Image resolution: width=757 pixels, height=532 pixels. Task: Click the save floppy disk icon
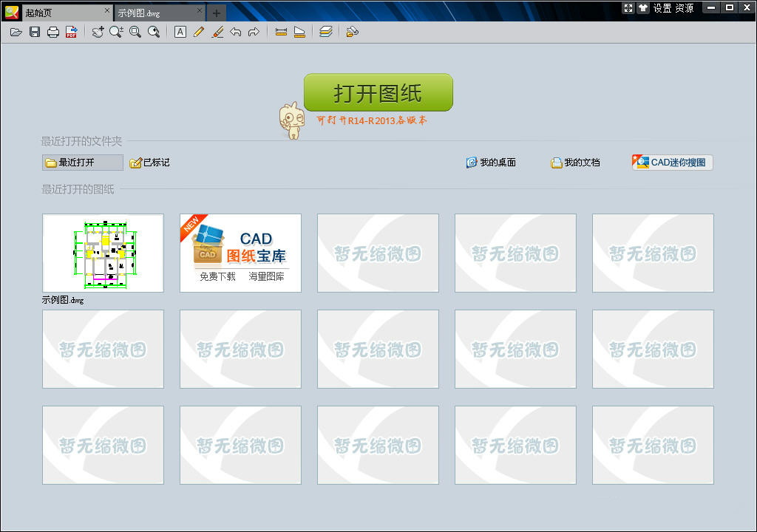coord(34,32)
